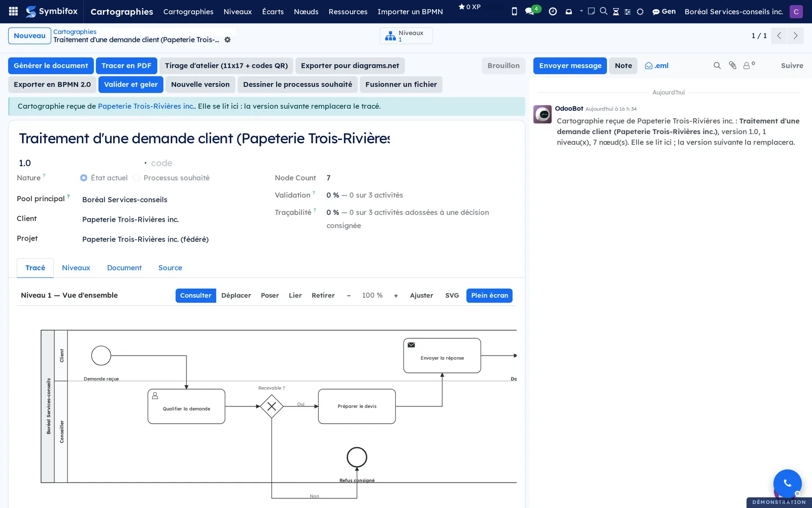Click the 0 XP star indicator
Viewport: 812px width, 508px height.
click(x=469, y=7)
